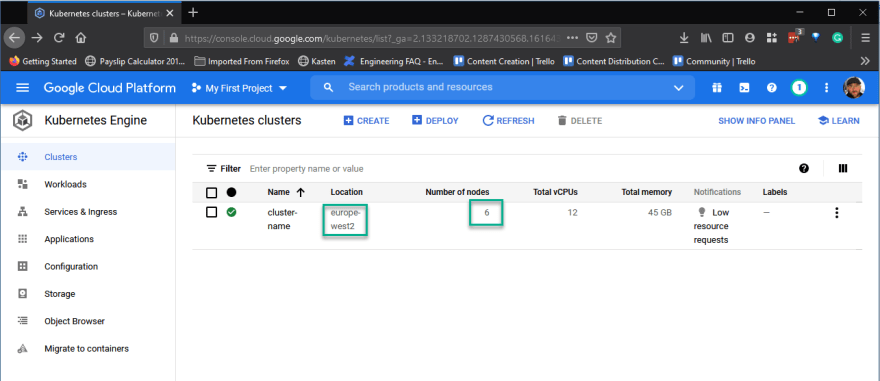
Task: Open filter help question mark icon
Action: (804, 168)
